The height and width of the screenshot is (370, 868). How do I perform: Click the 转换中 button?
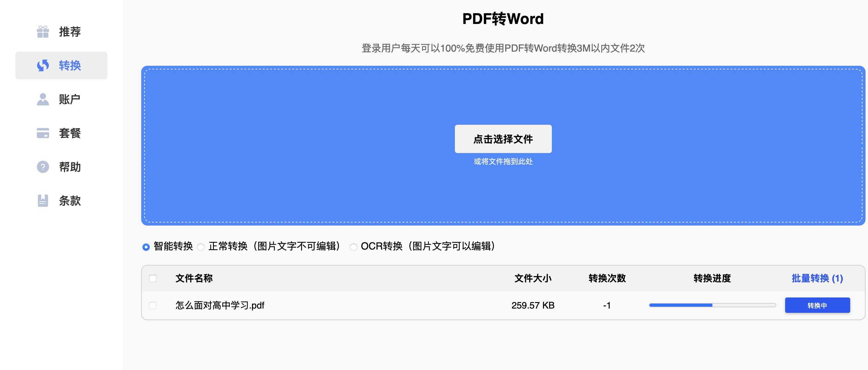tap(817, 305)
